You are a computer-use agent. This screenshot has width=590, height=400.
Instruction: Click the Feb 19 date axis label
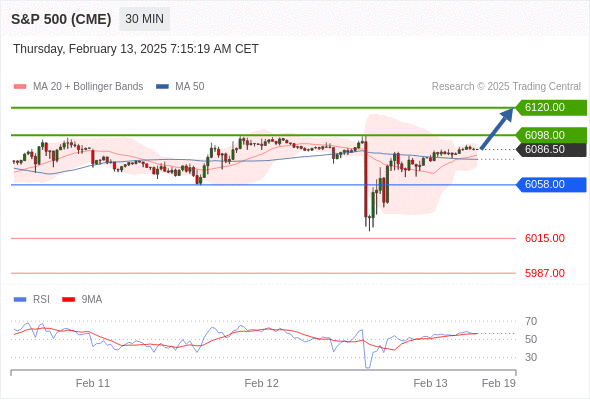pos(499,383)
